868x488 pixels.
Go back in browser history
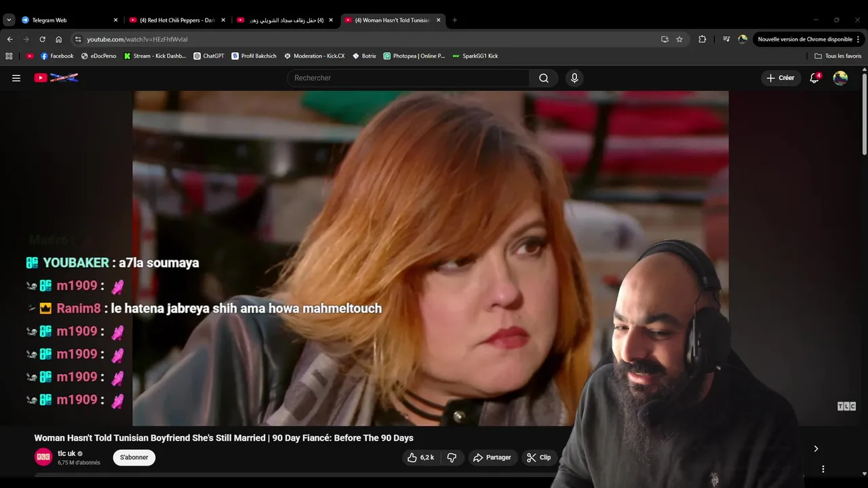(9, 39)
